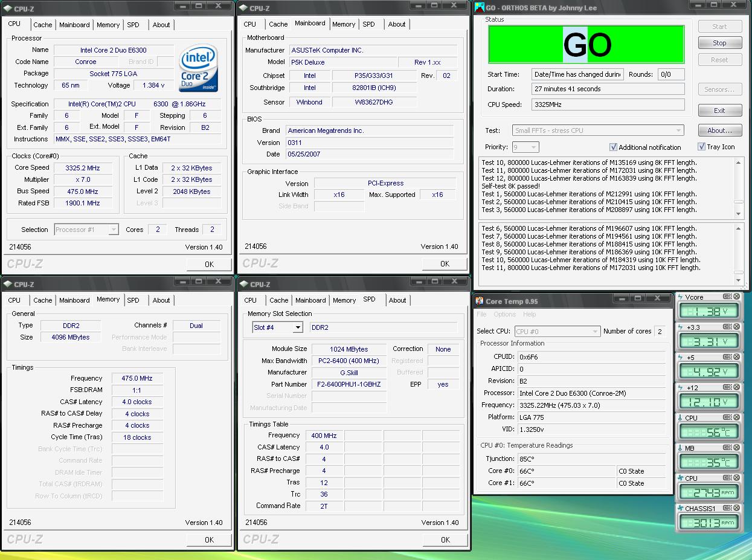The image size is (752, 560).
Task: Click the Exit button in ORTHOS
Action: (x=719, y=111)
